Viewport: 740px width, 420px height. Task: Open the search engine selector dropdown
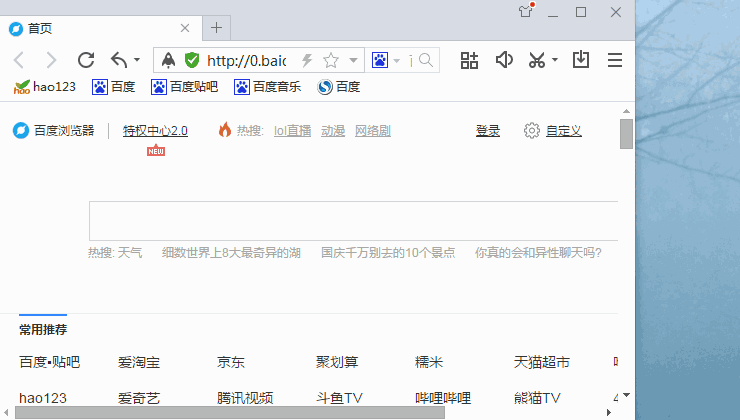(x=385, y=61)
